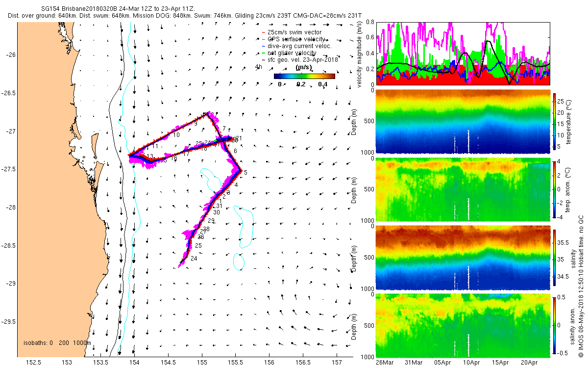
Task: Click the '15Apr' date tick
Action: pos(500,363)
